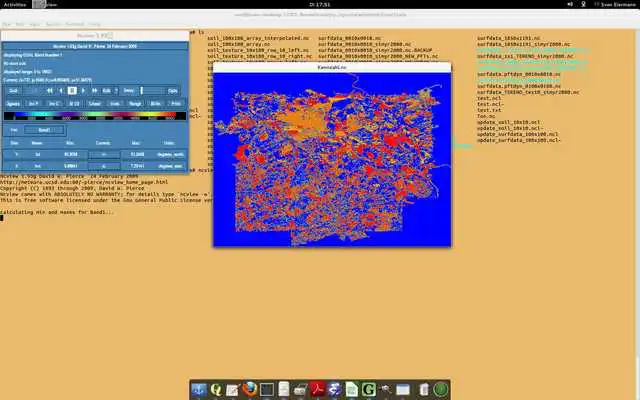
Task: Click the M X3 magnification button
Action: (74, 104)
